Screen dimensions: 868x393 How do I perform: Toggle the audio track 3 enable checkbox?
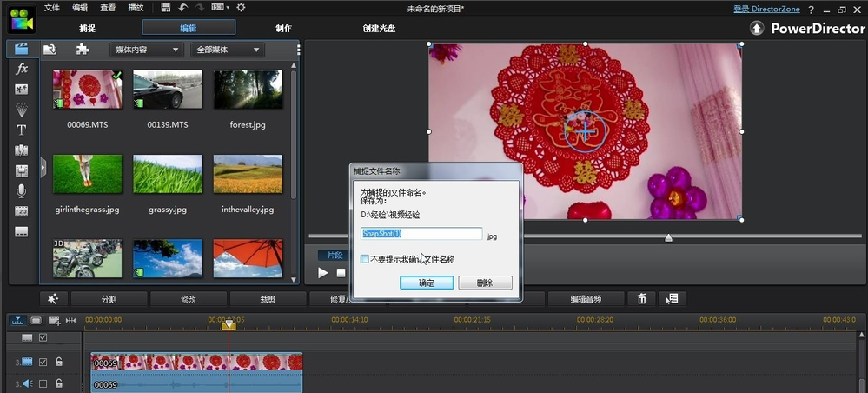(43, 383)
